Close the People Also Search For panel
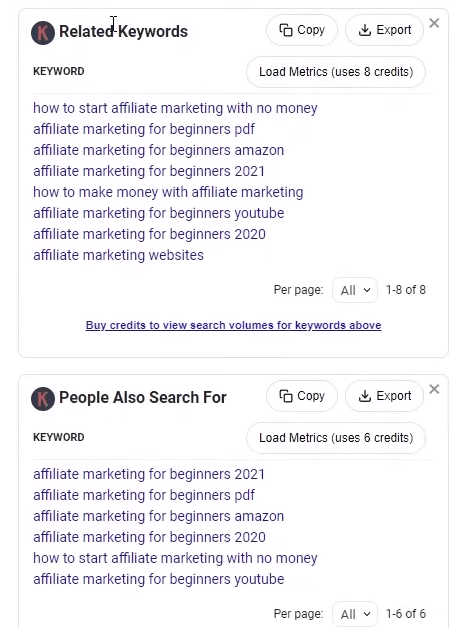 click(434, 389)
